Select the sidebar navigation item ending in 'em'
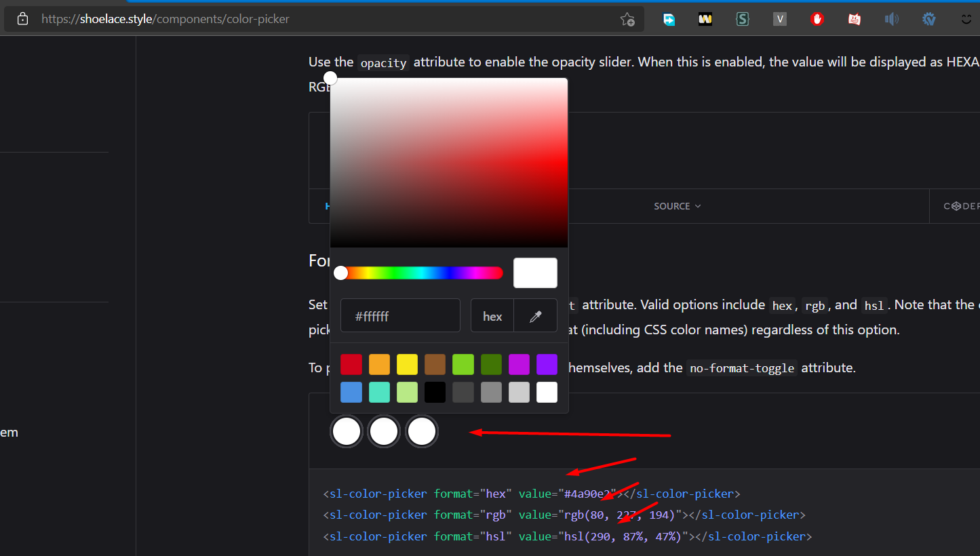Screen dimensions: 980x556 coord(9,432)
